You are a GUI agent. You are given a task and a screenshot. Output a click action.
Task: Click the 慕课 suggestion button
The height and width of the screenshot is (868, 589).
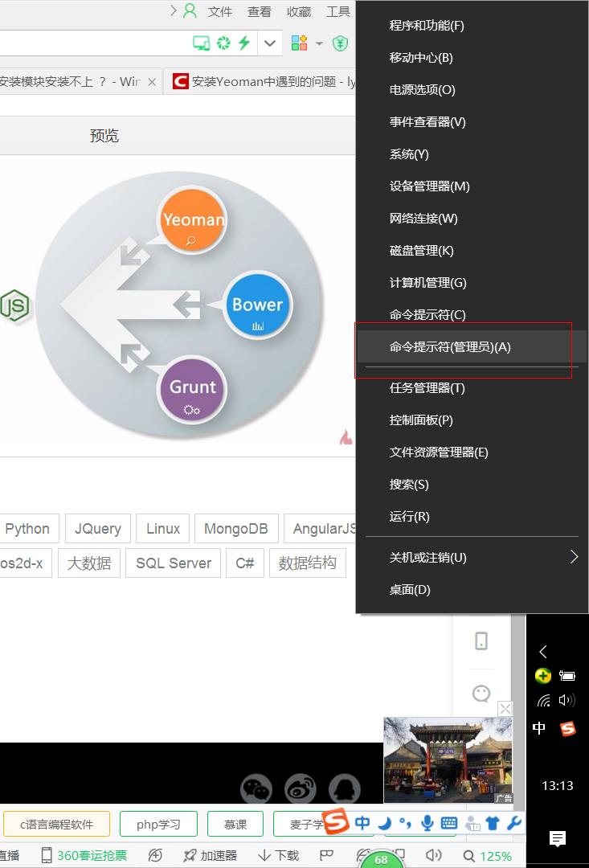235,825
